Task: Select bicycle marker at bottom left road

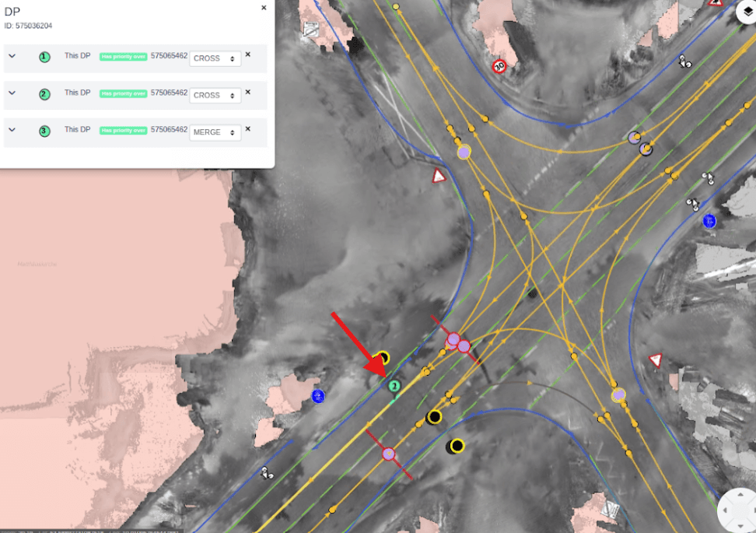Action: click(267, 473)
